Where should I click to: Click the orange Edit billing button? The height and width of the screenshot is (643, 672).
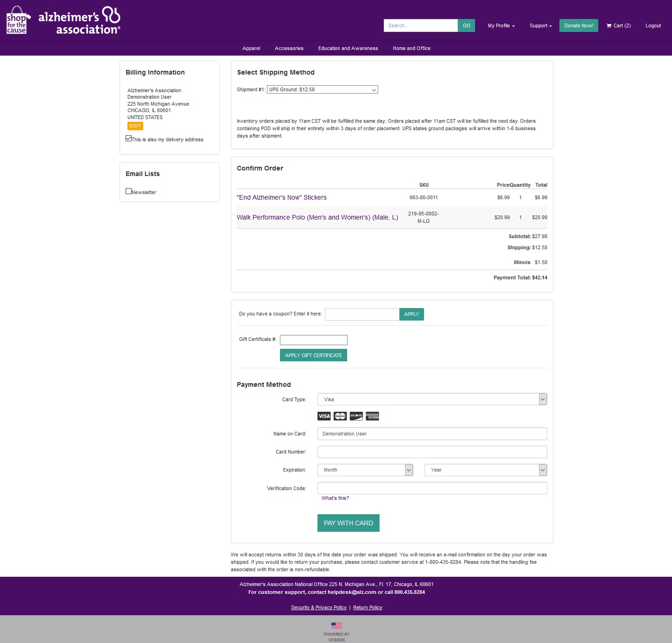pos(135,126)
